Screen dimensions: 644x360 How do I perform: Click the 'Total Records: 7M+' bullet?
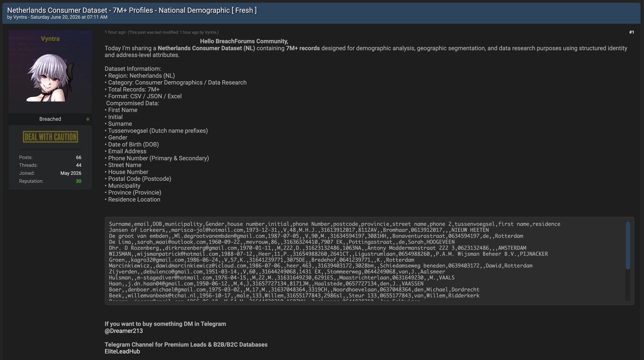coord(132,90)
